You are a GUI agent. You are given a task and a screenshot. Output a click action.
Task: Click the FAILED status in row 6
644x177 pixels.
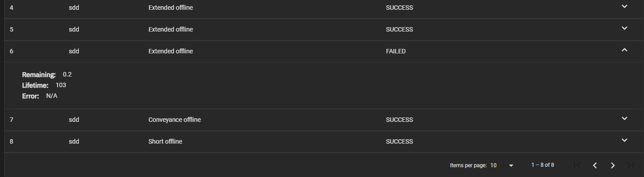[x=396, y=51]
